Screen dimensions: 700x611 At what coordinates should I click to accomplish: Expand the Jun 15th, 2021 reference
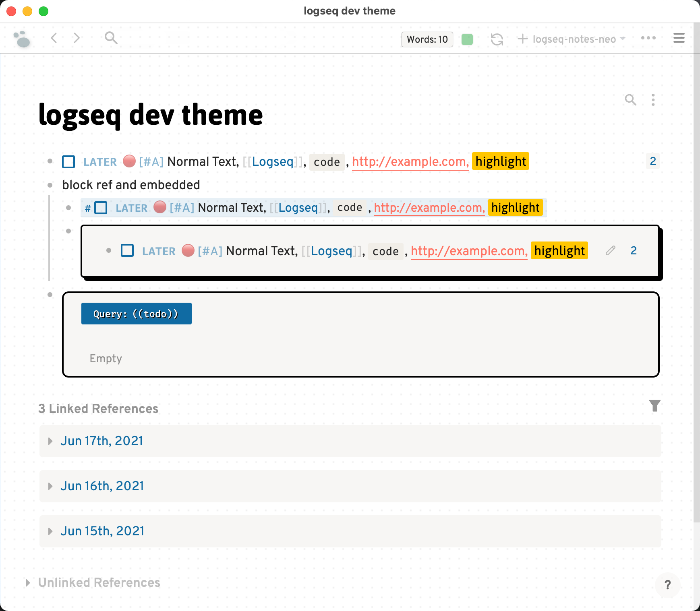click(50, 531)
